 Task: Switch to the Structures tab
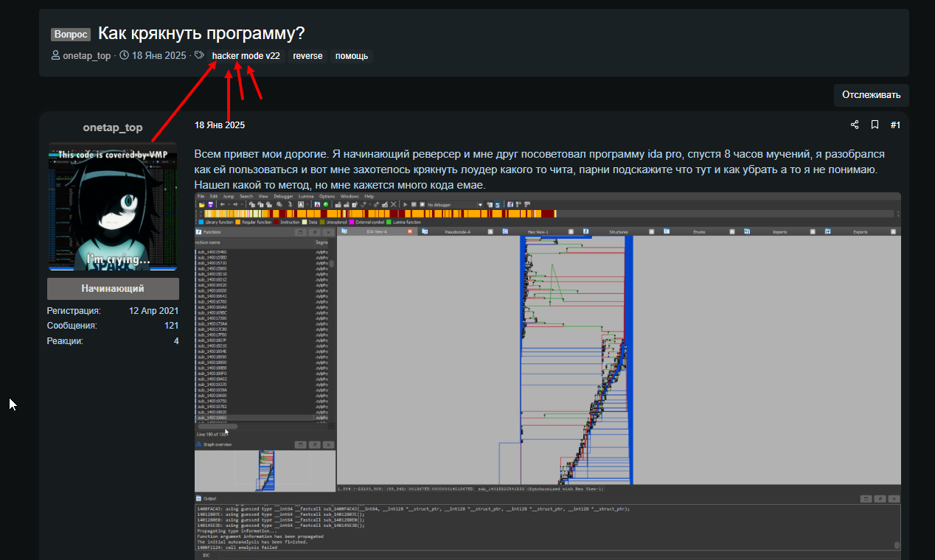point(619,231)
